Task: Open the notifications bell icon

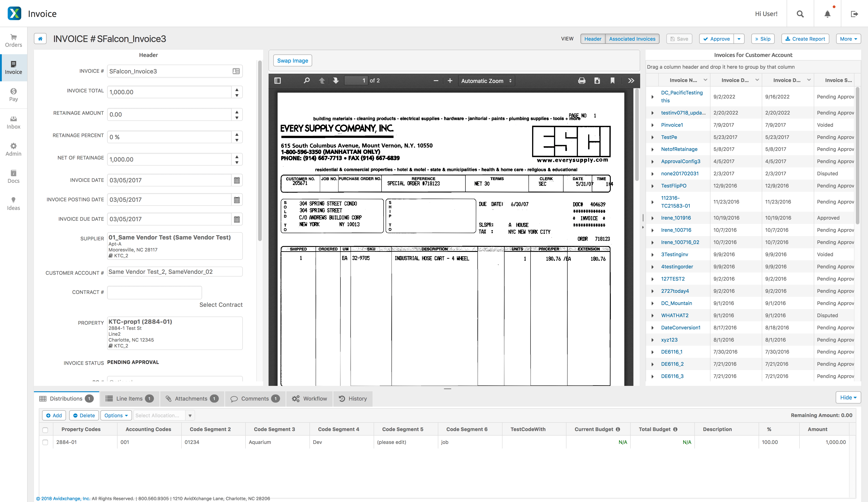Action: point(827,14)
